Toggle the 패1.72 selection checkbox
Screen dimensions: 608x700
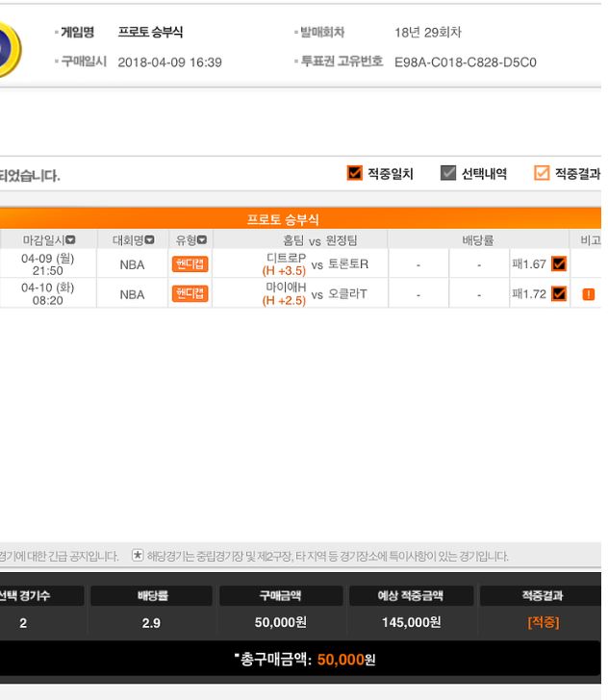pos(559,294)
